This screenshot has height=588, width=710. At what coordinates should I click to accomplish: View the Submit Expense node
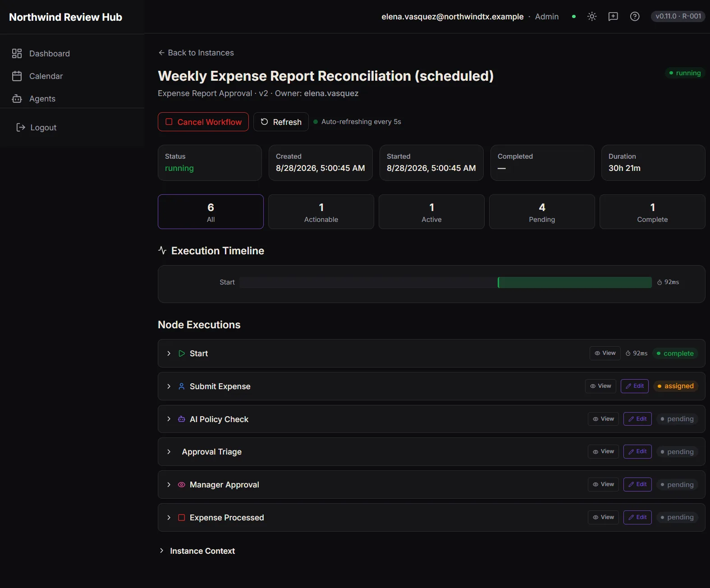[600, 386]
